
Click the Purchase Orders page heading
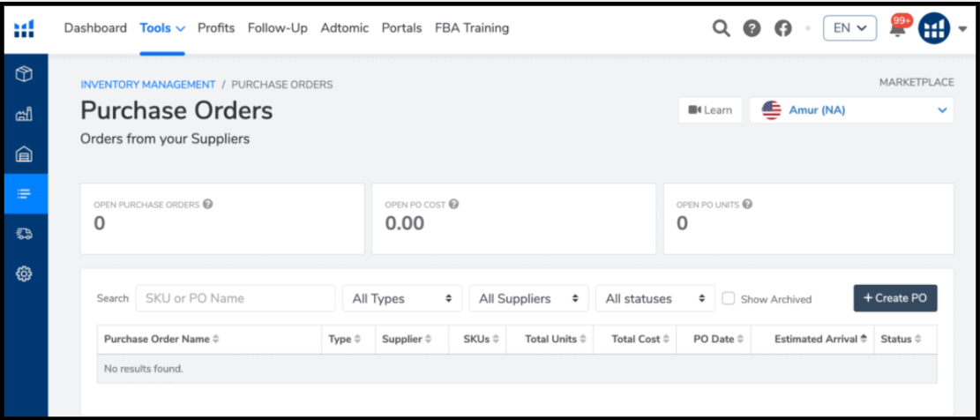[177, 110]
